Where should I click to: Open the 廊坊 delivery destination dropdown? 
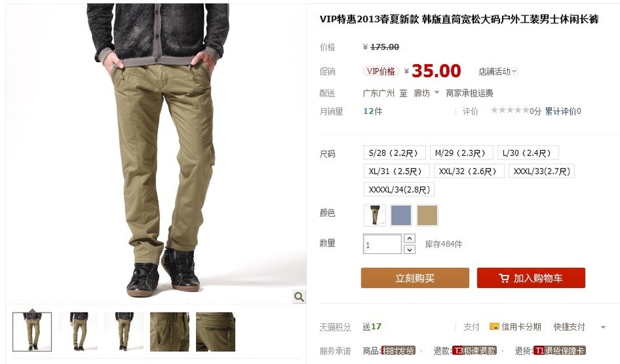[x=426, y=93]
